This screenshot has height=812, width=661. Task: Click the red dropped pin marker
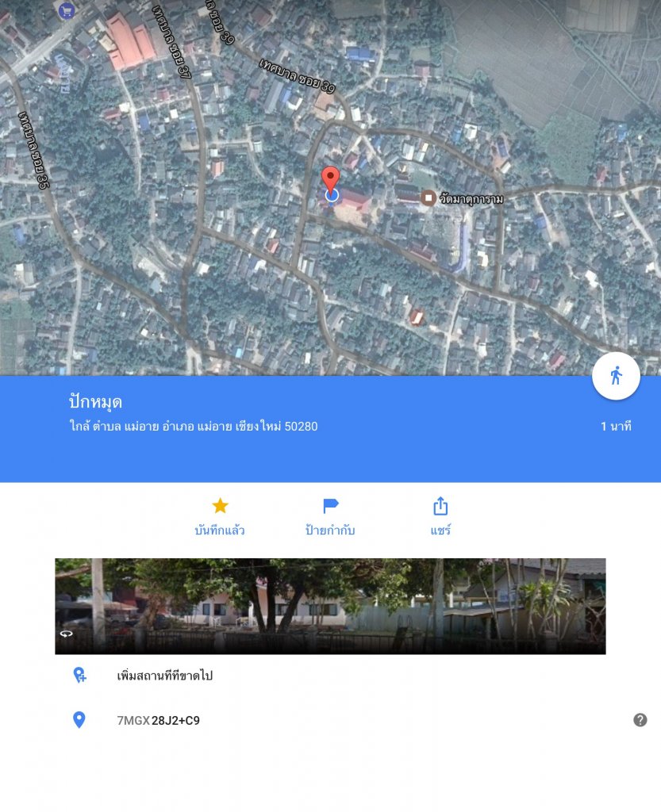point(330,180)
